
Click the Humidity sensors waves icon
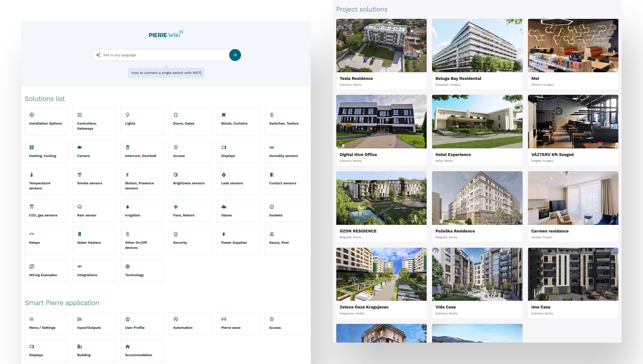[x=272, y=148]
